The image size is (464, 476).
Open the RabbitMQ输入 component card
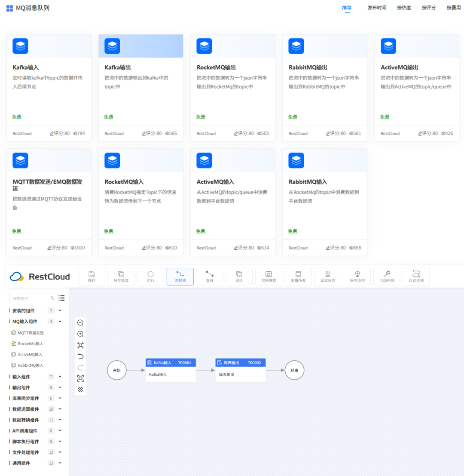[x=324, y=202]
